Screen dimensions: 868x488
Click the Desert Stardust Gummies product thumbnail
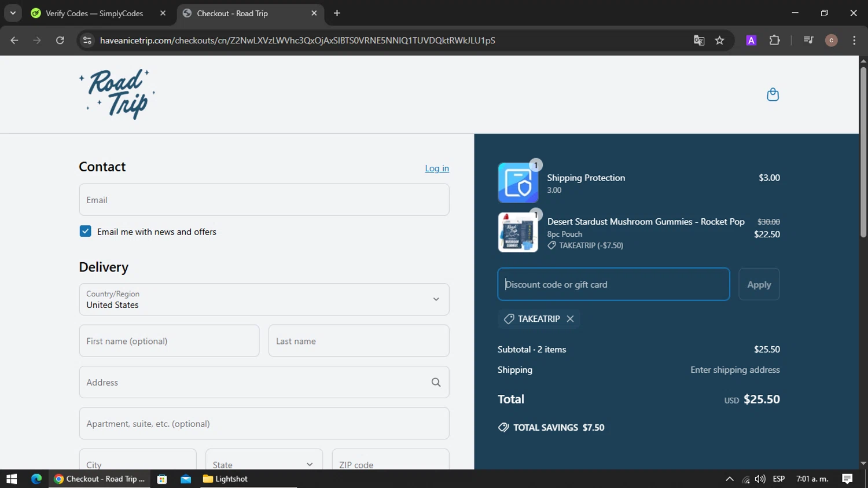click(518, 232)
